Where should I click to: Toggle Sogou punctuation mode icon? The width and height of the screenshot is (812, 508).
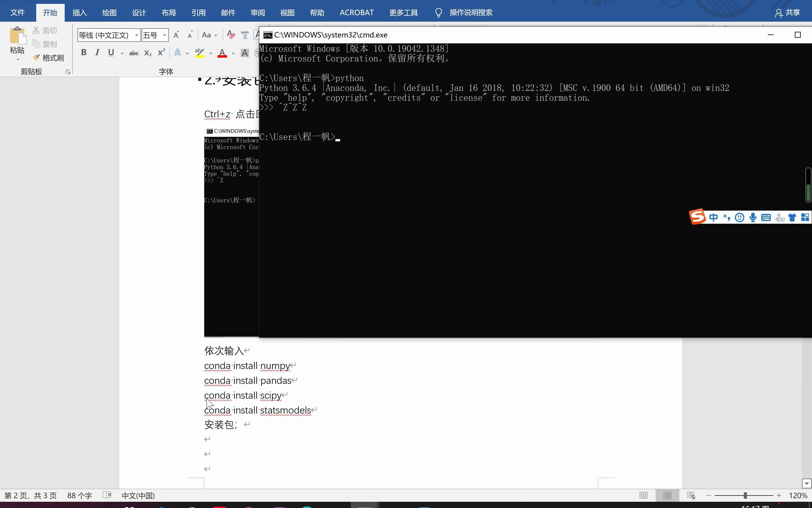(727, 218)
